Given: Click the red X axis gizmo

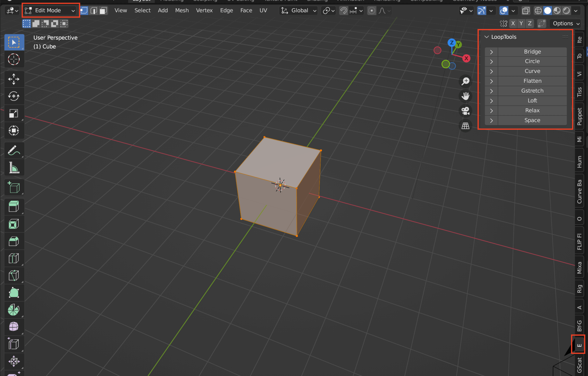Looking at the screenshot, I should (466, 58).
